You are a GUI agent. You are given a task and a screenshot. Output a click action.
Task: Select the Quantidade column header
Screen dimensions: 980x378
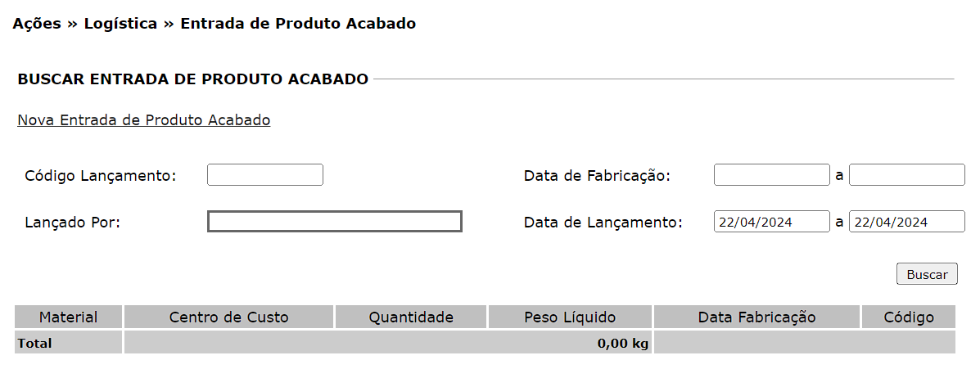(x=411, y=317)
